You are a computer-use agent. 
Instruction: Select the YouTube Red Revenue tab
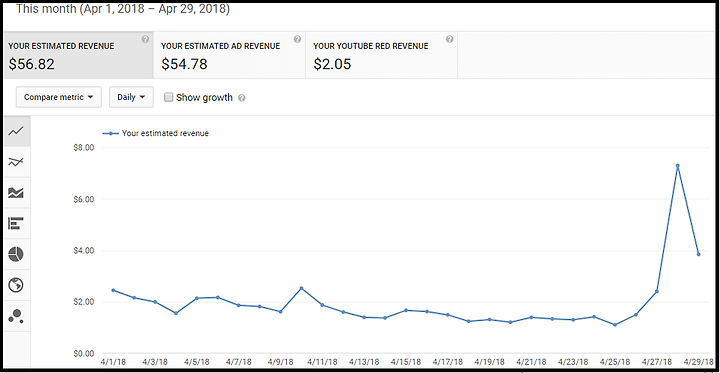tap(381, 55)
